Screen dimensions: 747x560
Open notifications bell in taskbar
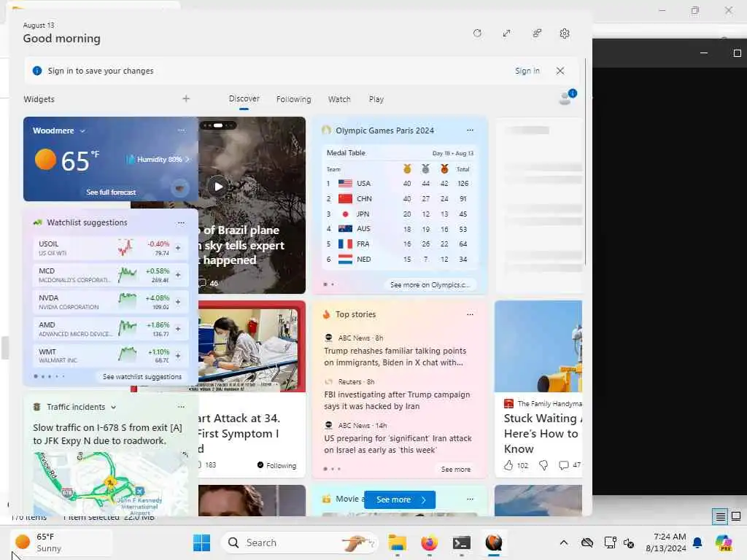697,542
